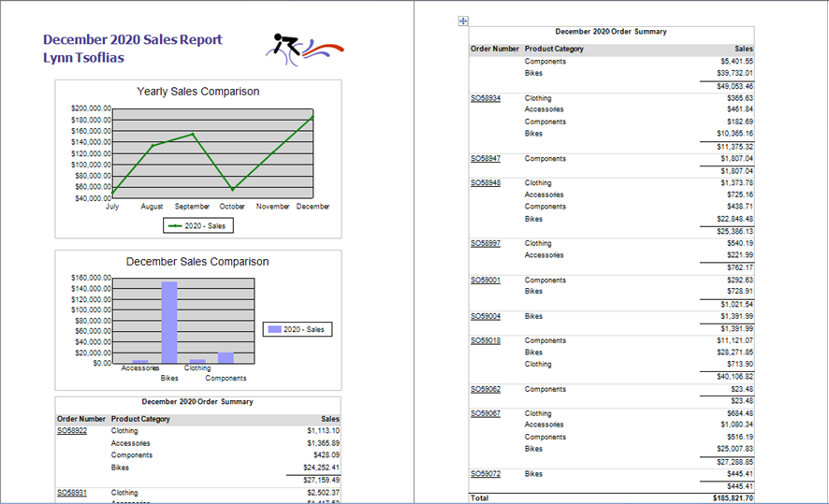
Task: Click order number SO58948
Action: (x=486, y=182)
